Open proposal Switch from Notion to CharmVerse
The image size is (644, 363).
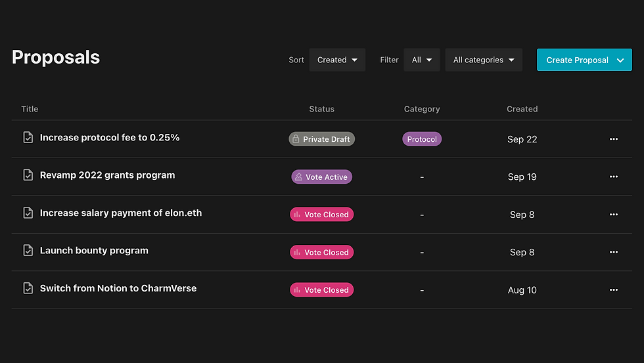(118, 288)
